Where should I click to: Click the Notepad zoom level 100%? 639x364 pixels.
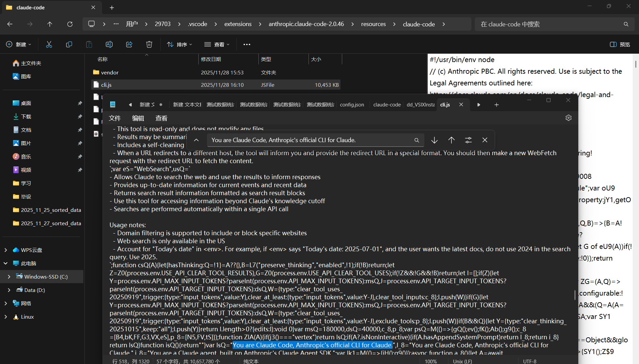click(x=431, y=361)
